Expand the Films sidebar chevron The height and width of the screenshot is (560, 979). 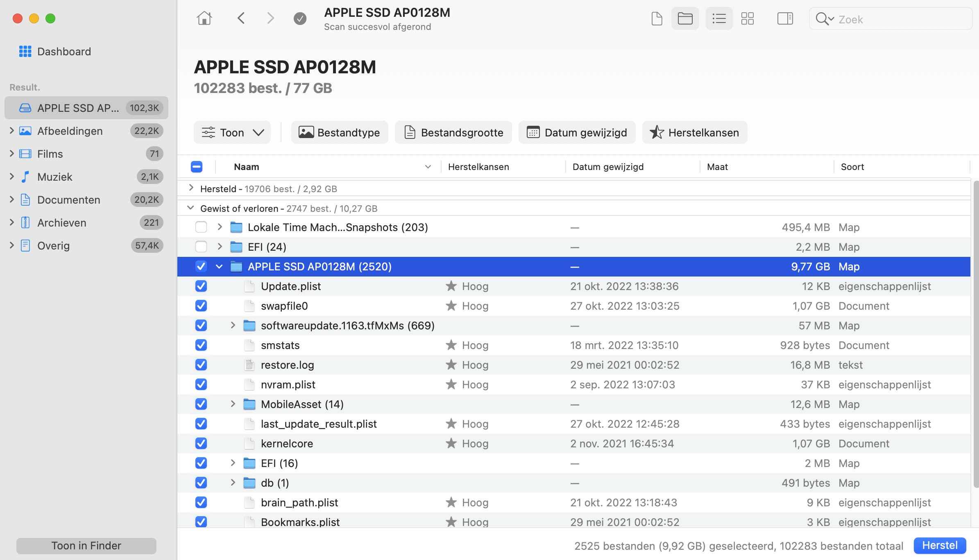click(x=11, y=154)
